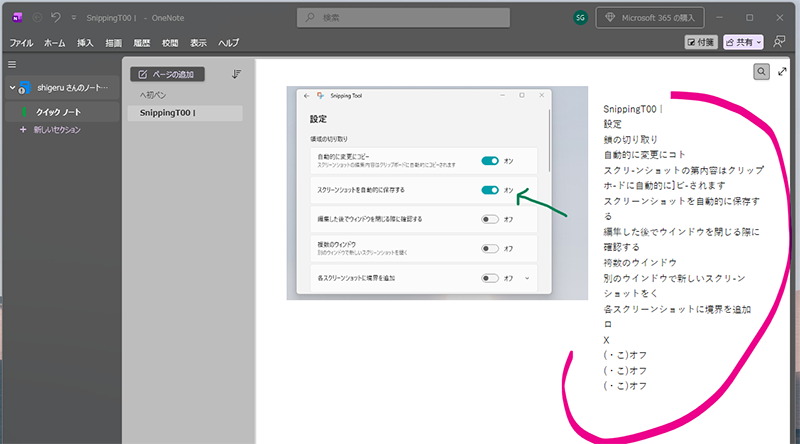Toggle 複数のウィンドウ switch in the screenshot

point(490,247)
